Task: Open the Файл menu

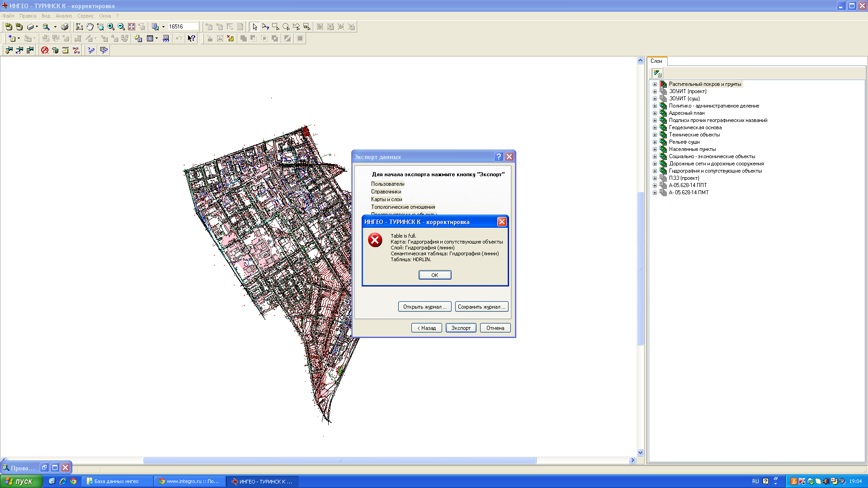Action: coord(8,16)
